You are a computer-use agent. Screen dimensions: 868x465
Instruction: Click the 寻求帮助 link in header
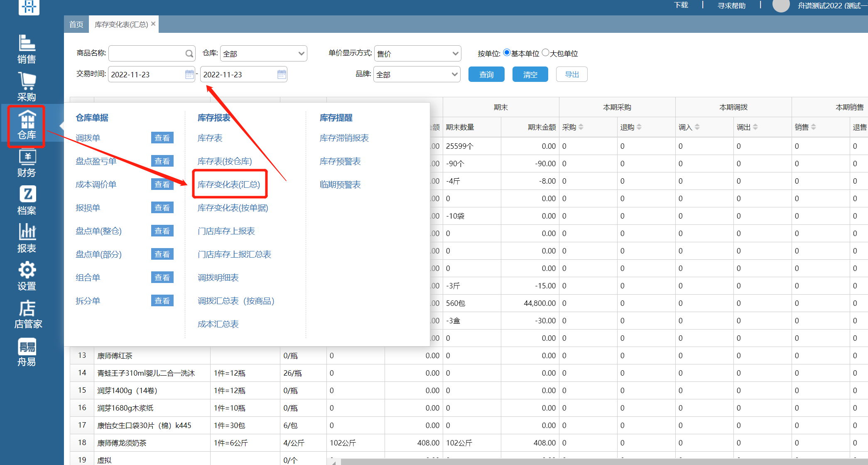(x=732, y=5)
